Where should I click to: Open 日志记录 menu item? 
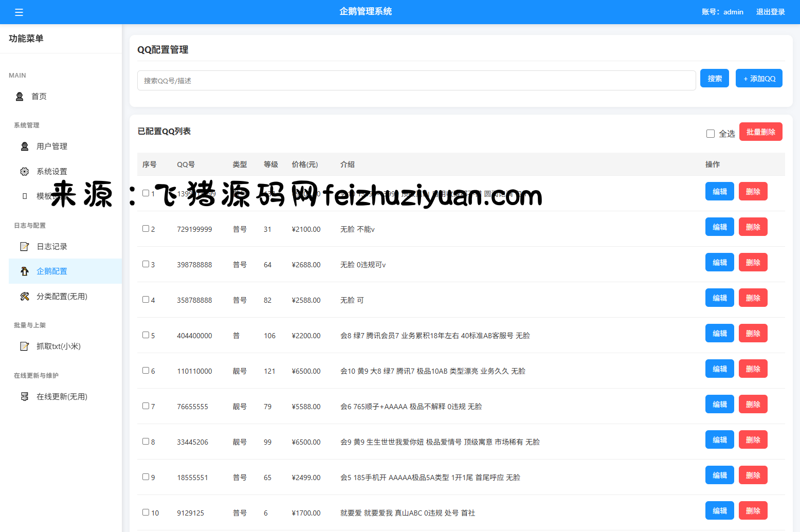point(52,247)
